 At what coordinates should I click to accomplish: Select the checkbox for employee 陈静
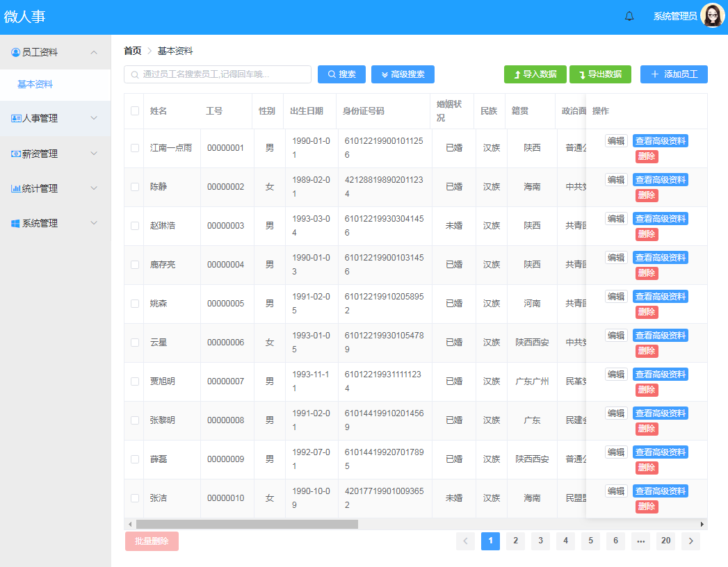point(134,186)
